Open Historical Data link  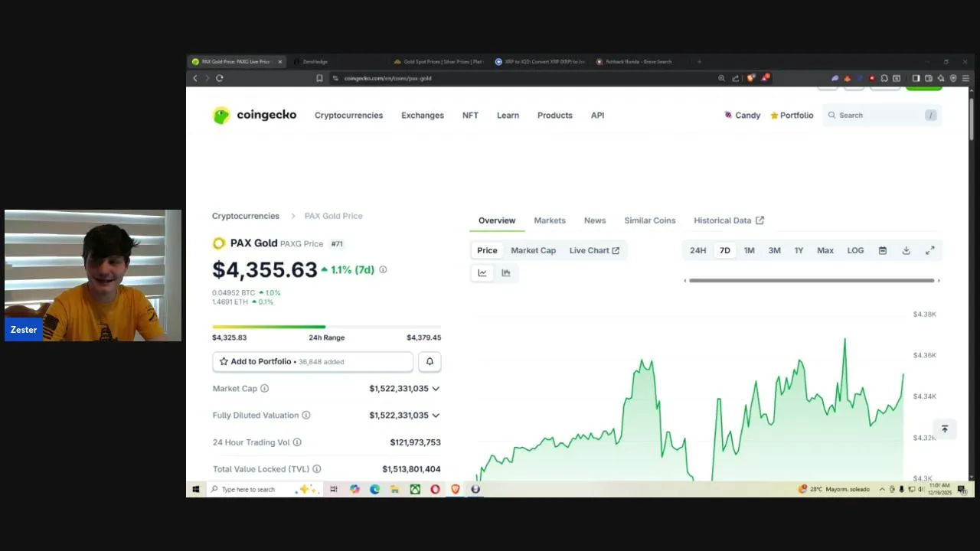point(729,220)
